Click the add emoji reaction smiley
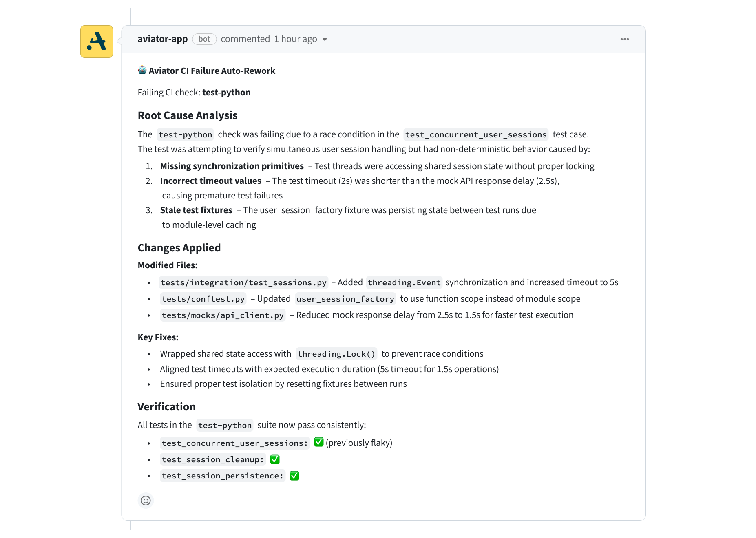 pyautogui.click(x=146, y=501)
